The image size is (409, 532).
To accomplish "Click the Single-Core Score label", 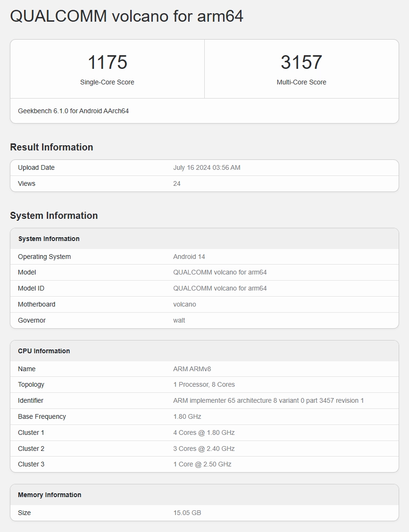I will (x=107, y=82).
